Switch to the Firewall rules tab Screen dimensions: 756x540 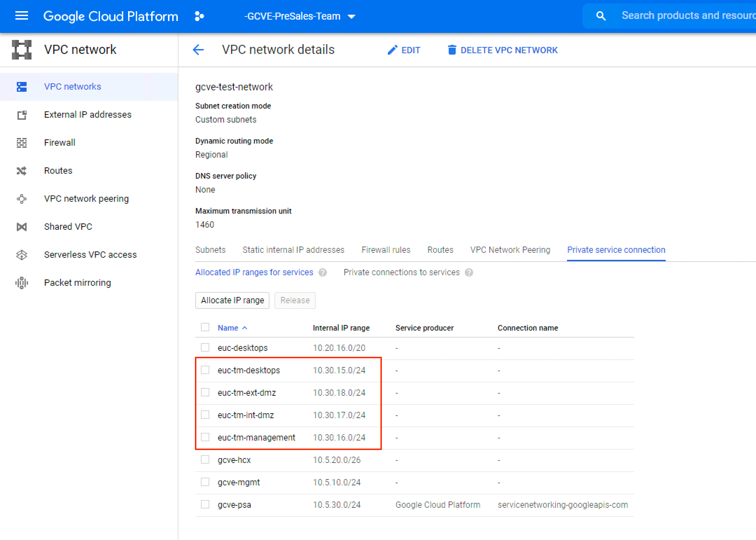pos(386,250)
